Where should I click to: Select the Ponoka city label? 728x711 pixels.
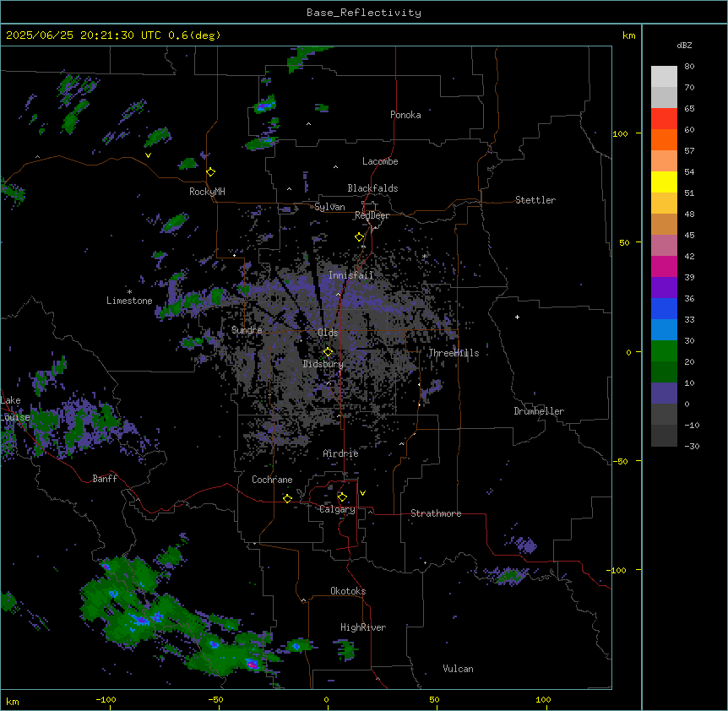click(x=405, y=115)
